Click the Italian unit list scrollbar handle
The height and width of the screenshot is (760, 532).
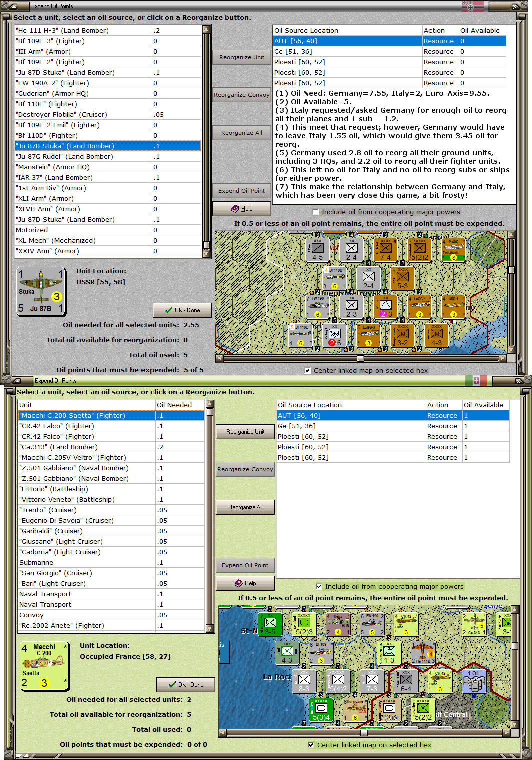pos(210,412)
